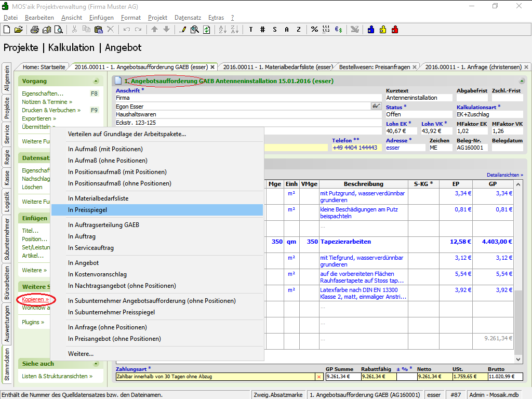
Task: Collapse the Einfügen panel section
Action: tap(96, 218)
